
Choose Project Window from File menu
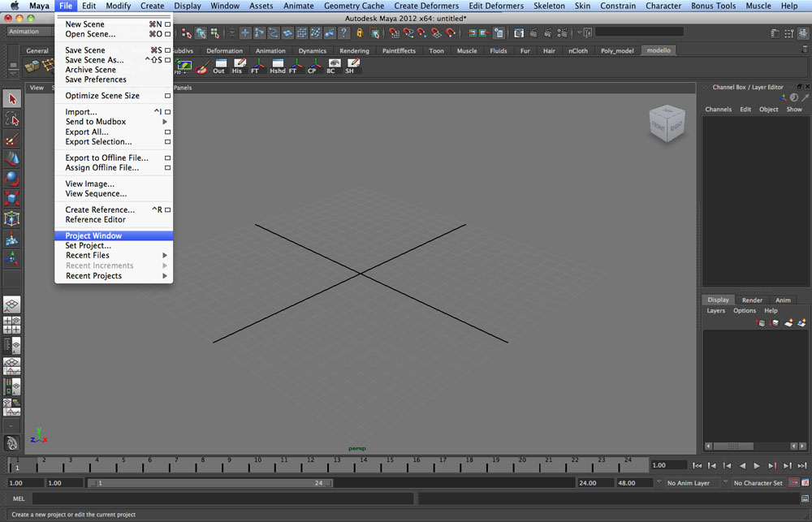[x=114, y=235]
